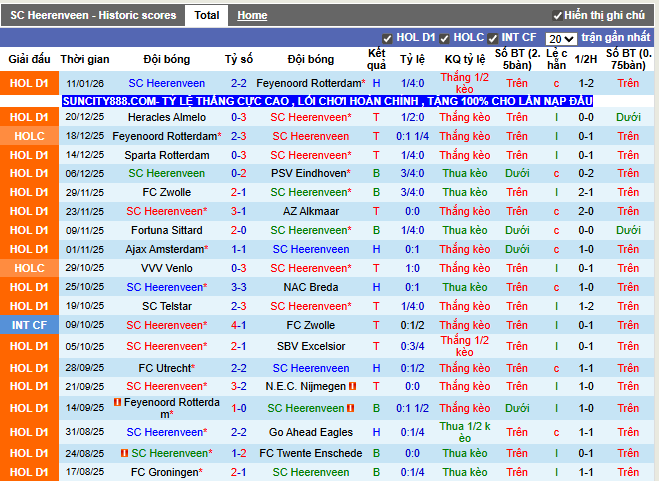Screen dimensions: 659x481
Task: Click HOLC label in 29/10/25 row
Action: (x=29, y=268)
